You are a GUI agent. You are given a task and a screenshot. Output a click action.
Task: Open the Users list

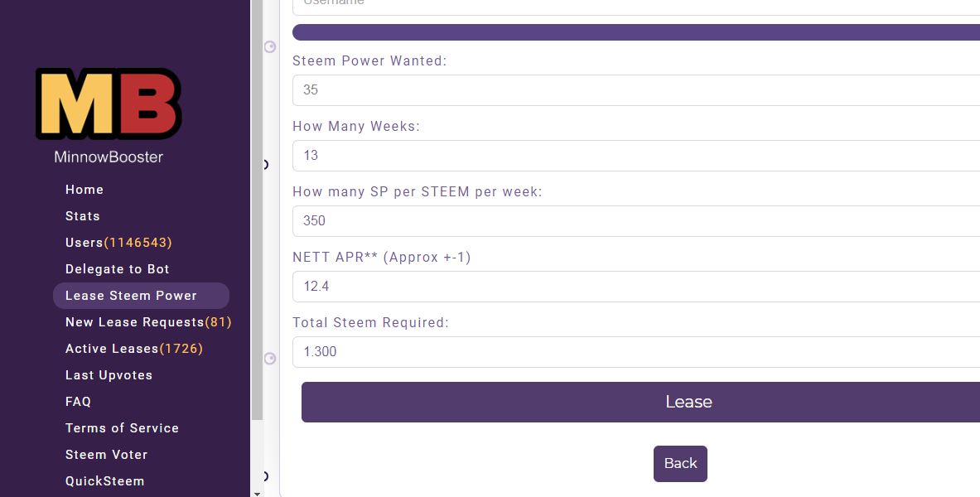pyautogui.click(x=118, y=243)
